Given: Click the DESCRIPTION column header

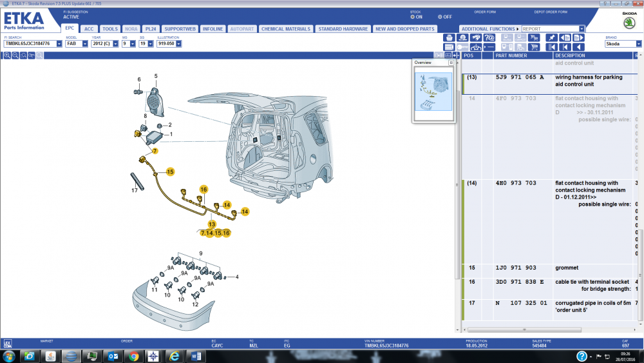Looking at the screenshot, I should click(594, 55).
